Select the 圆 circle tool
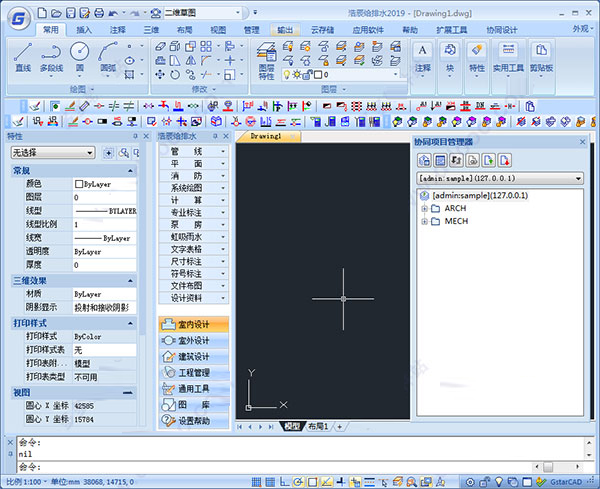This screenshot has width=600, height=489. pyautogui.click(x=80, y=57)
